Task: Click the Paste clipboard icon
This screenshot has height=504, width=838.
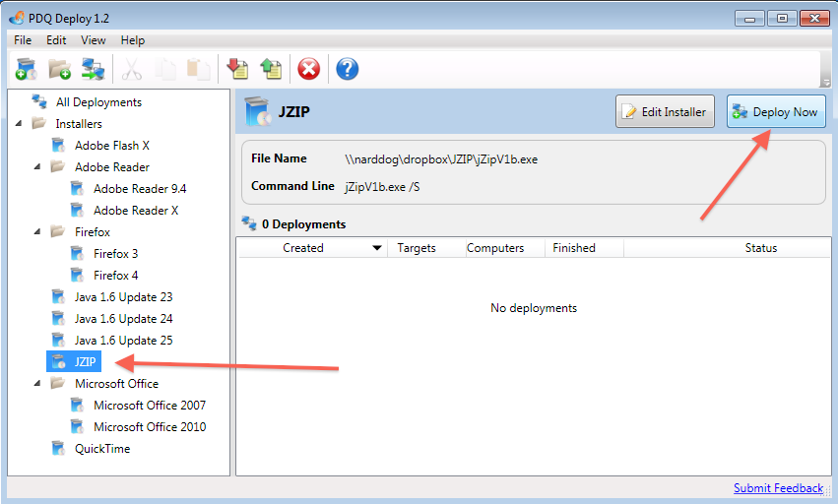Action: (198, 69)
